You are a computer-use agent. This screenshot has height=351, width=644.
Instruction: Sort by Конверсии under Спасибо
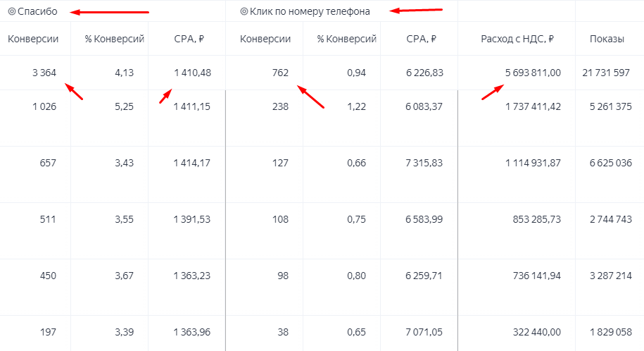pos(33,39)
